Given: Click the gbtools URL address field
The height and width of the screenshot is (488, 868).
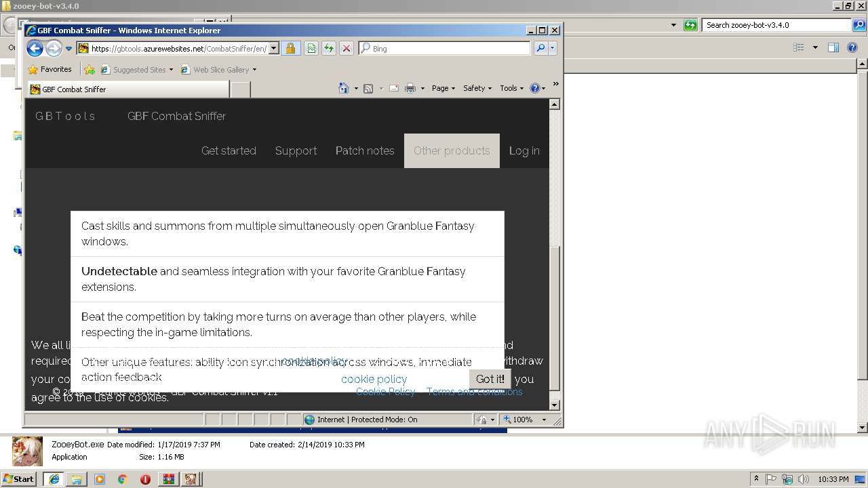Looking at the screenshot, I should point(178,48).
